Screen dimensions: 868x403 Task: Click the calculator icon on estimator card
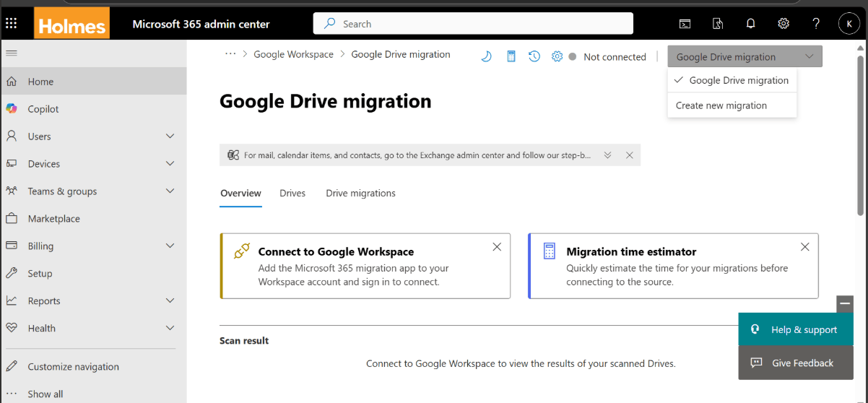[550, 251]
